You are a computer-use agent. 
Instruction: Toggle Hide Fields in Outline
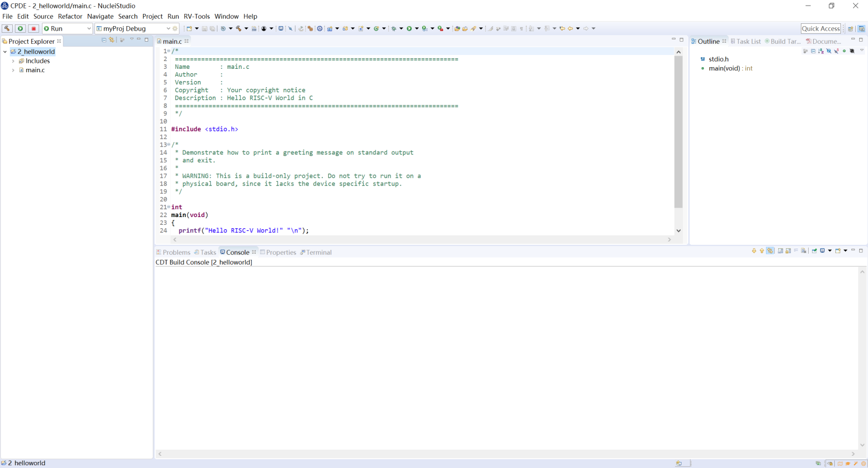[829, 51]
